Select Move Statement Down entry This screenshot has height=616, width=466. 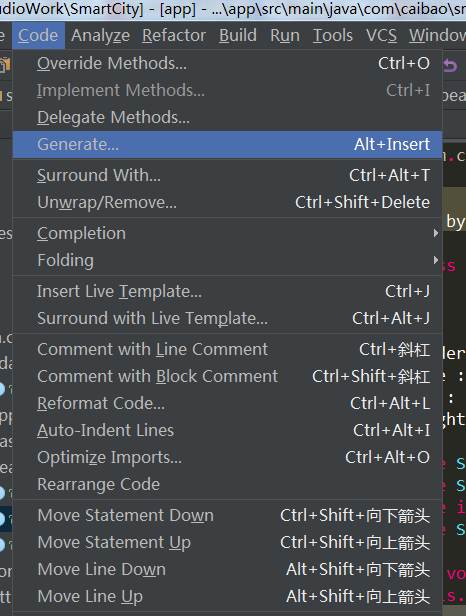[x=227, y=515]
